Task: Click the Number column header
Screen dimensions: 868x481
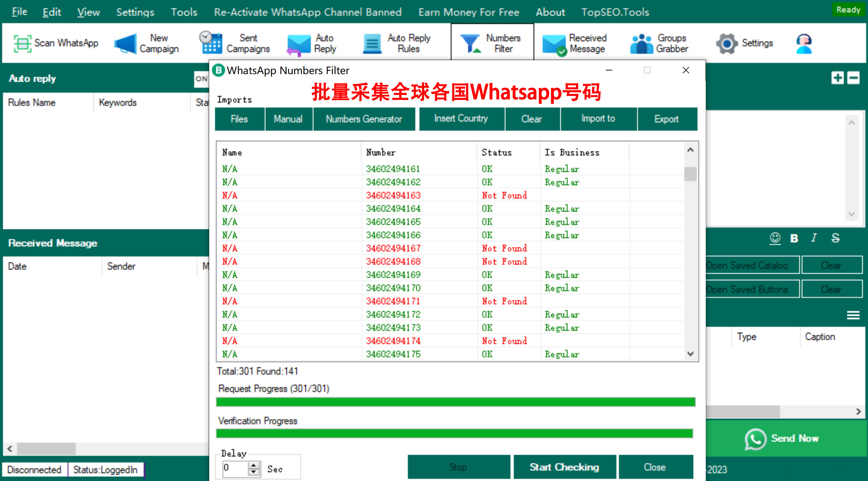Action: pos(418,153)
